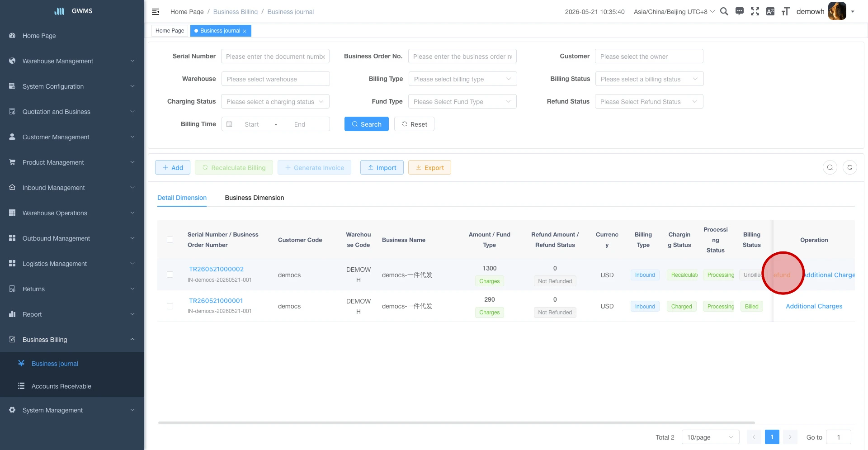Click the Import button
The height and width of the screenshot is (450, 868).
click(x=382, y=167)
